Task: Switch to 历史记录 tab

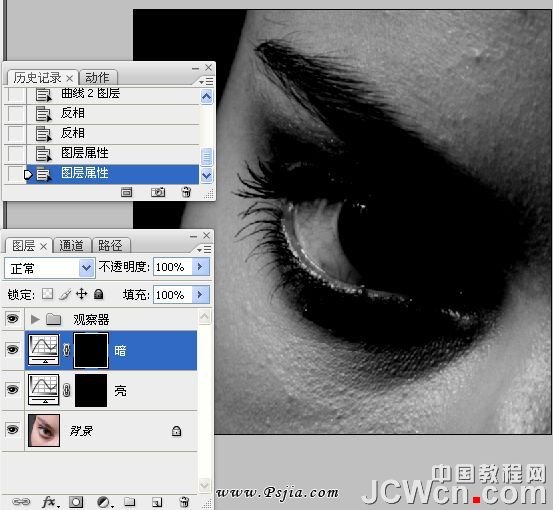Action: (37, 78)
